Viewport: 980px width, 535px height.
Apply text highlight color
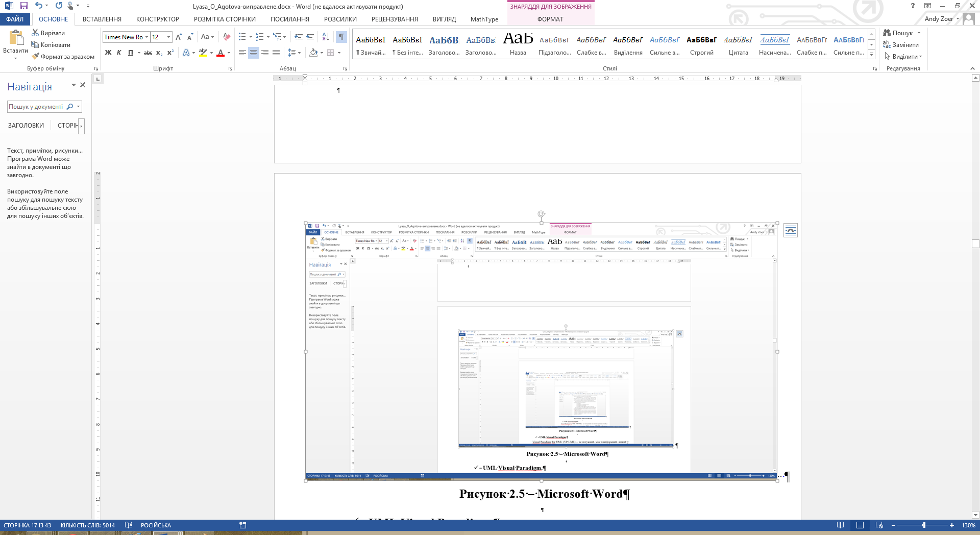point(203,52)
